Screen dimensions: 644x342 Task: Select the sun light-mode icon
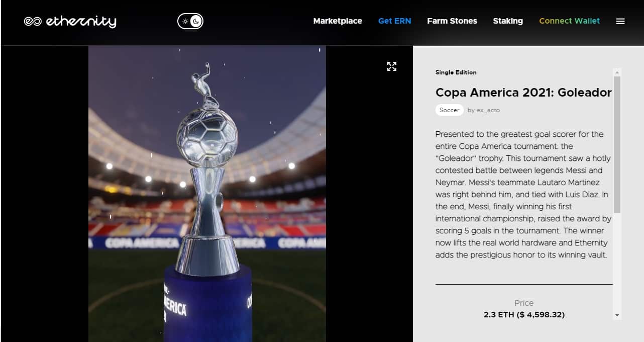click(185, 21)
